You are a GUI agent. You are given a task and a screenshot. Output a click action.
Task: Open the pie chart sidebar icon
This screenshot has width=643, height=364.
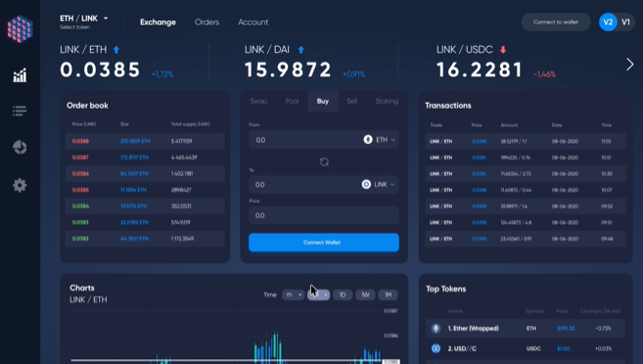pyautogui.click(x=20, y=147)
